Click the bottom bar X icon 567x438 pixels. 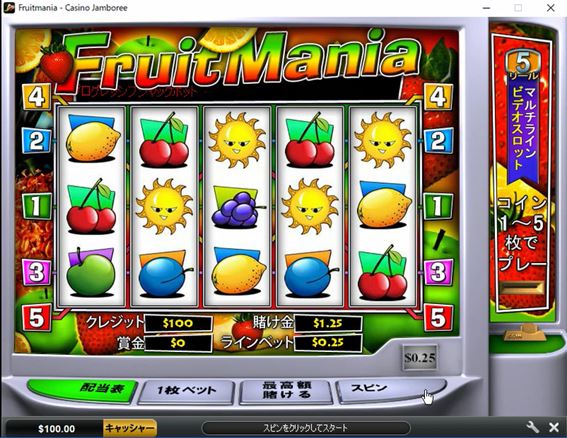tap(554, 428)
